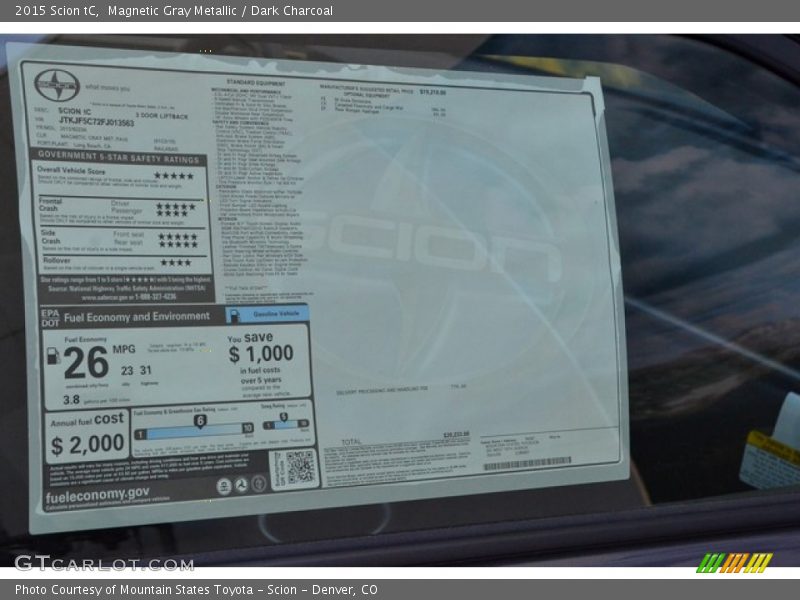Viewport: 800px width, 600px height.
Task: Click the '3.8' gallons per 100 miles value
Action: tap(71, 399)
